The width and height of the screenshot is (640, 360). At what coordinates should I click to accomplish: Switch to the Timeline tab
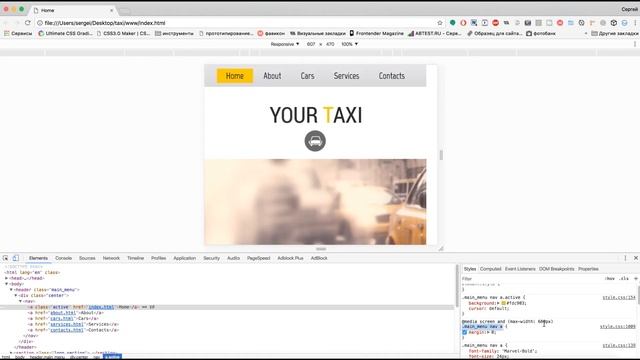136,258
